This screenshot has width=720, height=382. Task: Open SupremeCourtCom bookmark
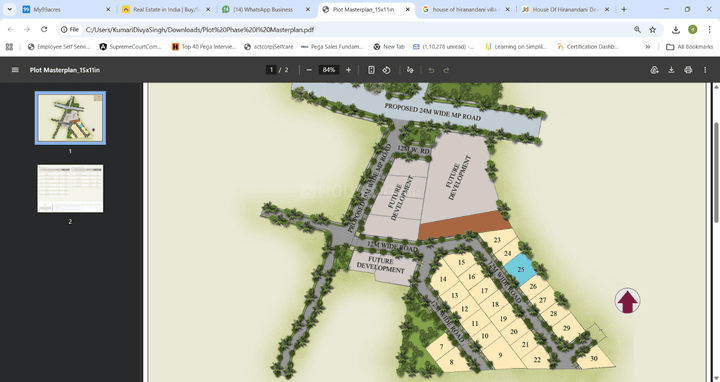[x=130, y=46]
